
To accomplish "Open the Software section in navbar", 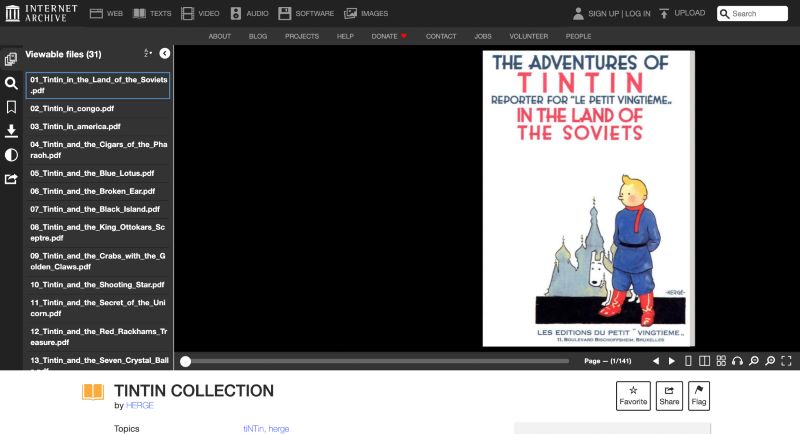I will [306, 13].
